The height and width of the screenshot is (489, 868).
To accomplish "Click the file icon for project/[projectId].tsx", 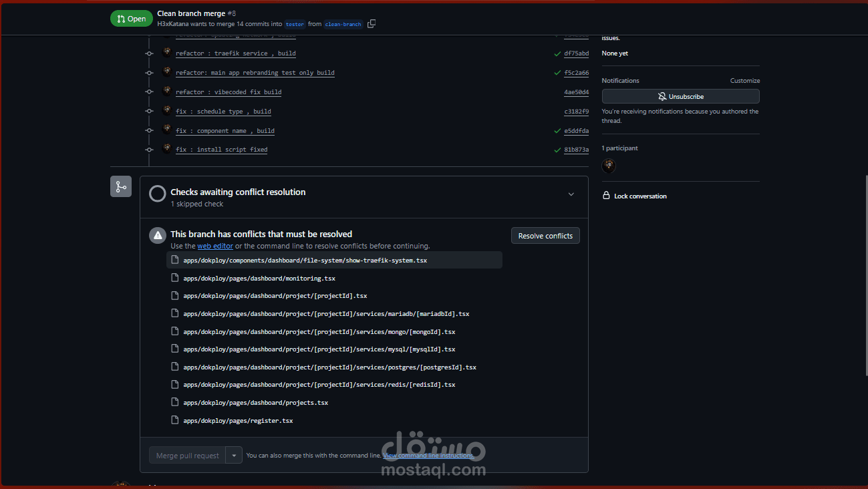I will (x=175, y=295).
